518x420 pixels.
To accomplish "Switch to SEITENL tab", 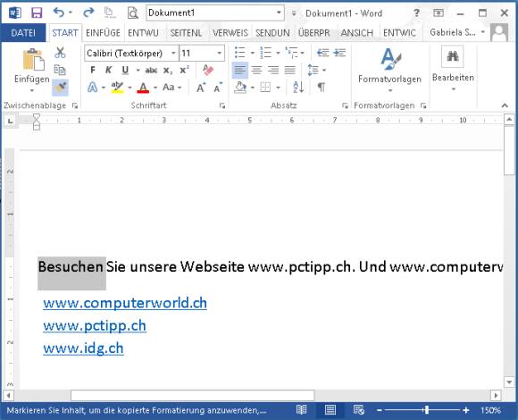I will [x=186, y=33].
